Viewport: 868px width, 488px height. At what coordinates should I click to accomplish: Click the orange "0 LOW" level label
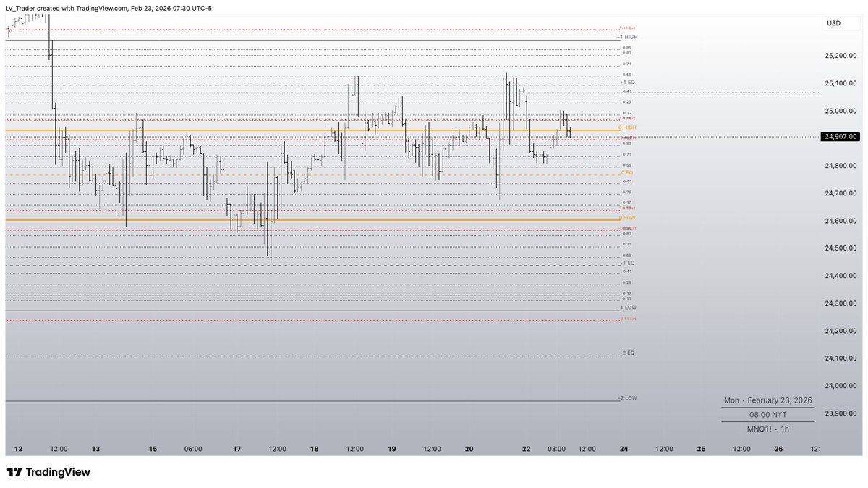(x=626, y=217)
